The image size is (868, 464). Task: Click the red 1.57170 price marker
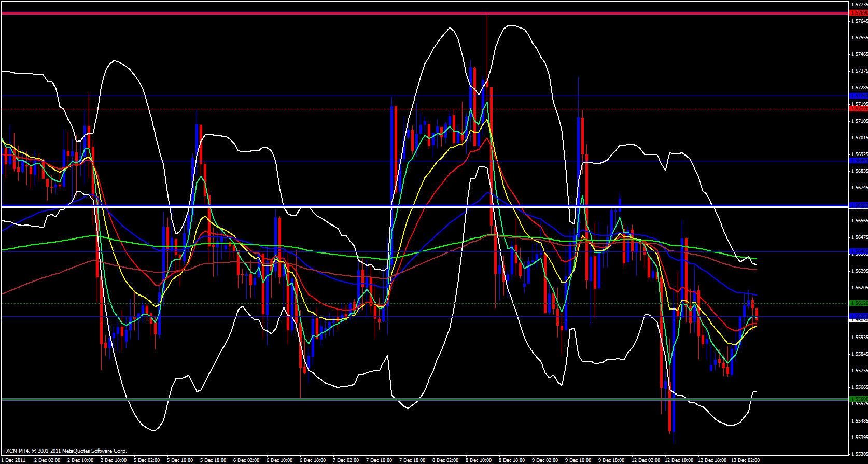tap(858, 109)
